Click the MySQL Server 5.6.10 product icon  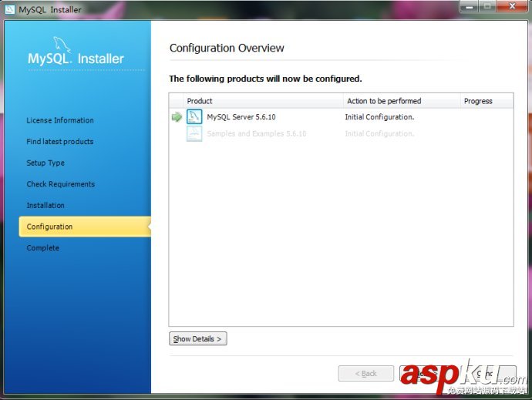[194, 116]
